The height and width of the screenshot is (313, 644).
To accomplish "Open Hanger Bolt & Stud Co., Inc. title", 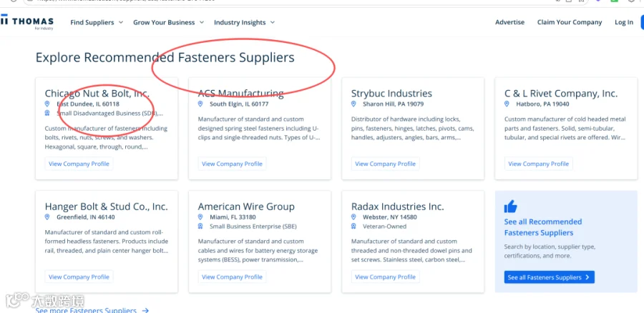I will 107,207.
